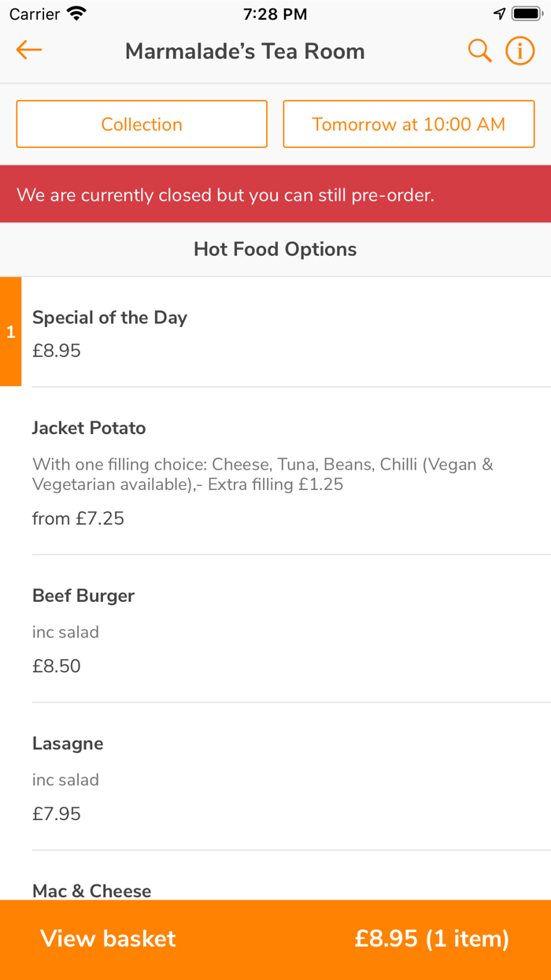Tap the £8.95 basket total
Screen dimensions: 551x980
pos(431,939)
